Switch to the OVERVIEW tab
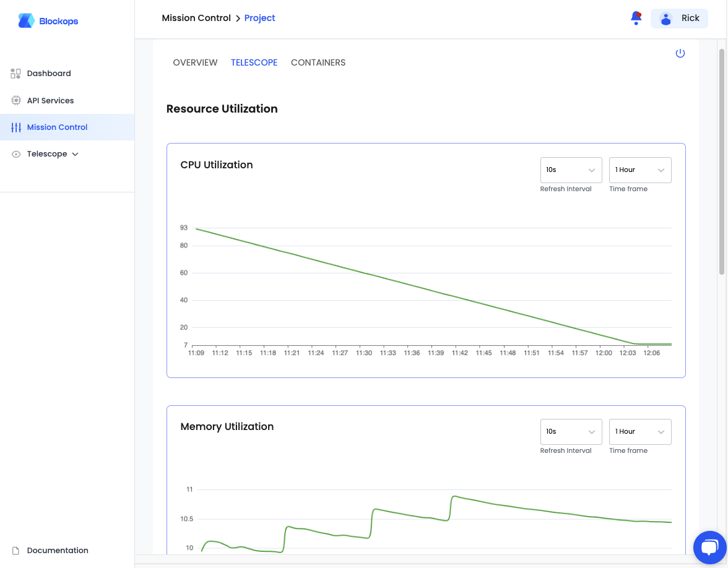The image size is (728, 568). click(195, 62)
